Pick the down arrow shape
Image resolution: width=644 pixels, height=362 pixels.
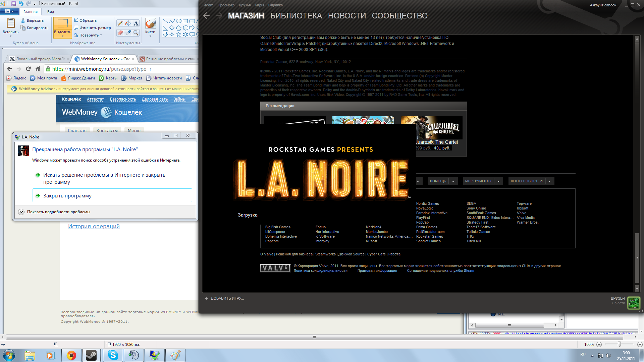pos(165,35)
